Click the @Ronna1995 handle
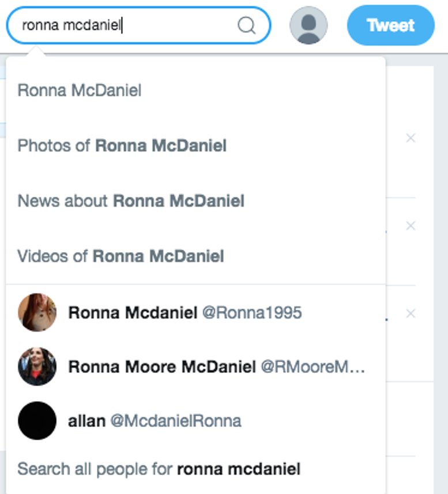This screenshot has height=494, width=448. pyautogui.click(x=251, y=312)
